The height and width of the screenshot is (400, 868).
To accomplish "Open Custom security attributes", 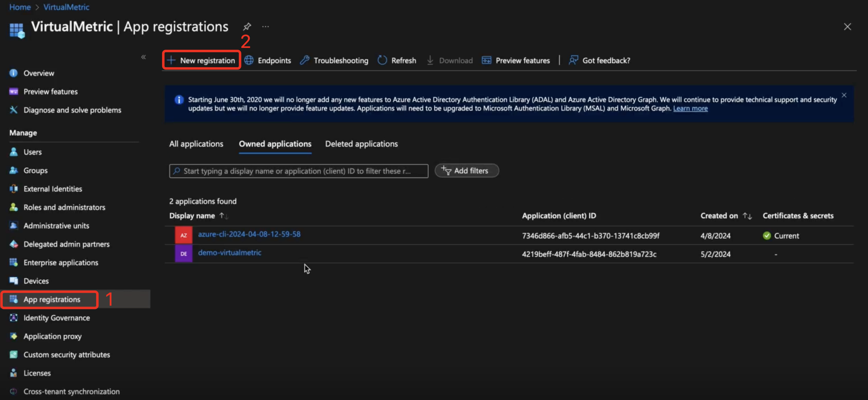I will (67, 355).
